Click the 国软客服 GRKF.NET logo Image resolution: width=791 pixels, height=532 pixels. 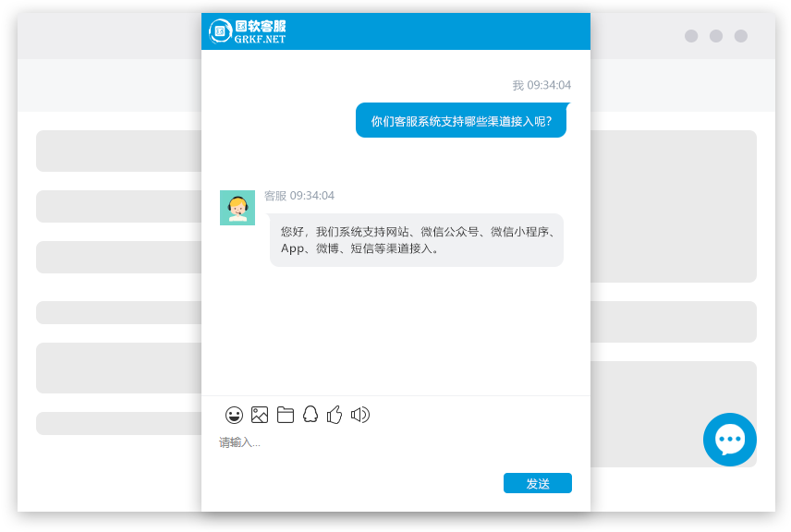click(x=248, y=31)
